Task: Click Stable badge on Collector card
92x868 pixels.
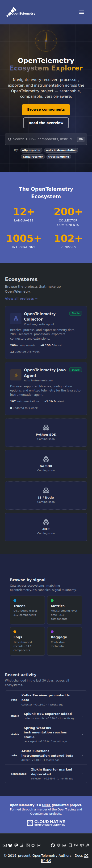Action: pos(75,313)
